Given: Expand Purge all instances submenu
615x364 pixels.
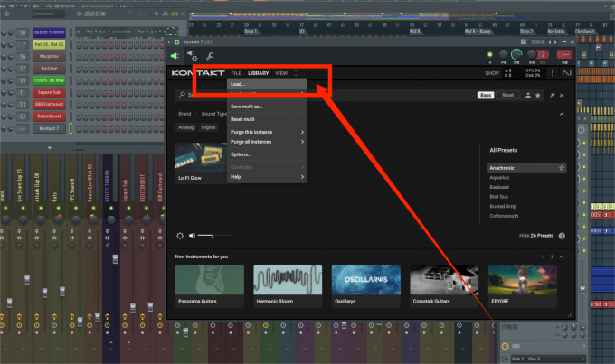Looking at the screenshot, I should pos(302,142).
